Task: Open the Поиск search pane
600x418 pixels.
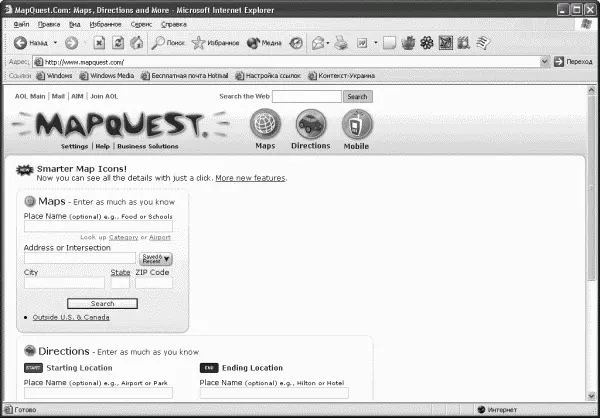Action: (168, 43)
